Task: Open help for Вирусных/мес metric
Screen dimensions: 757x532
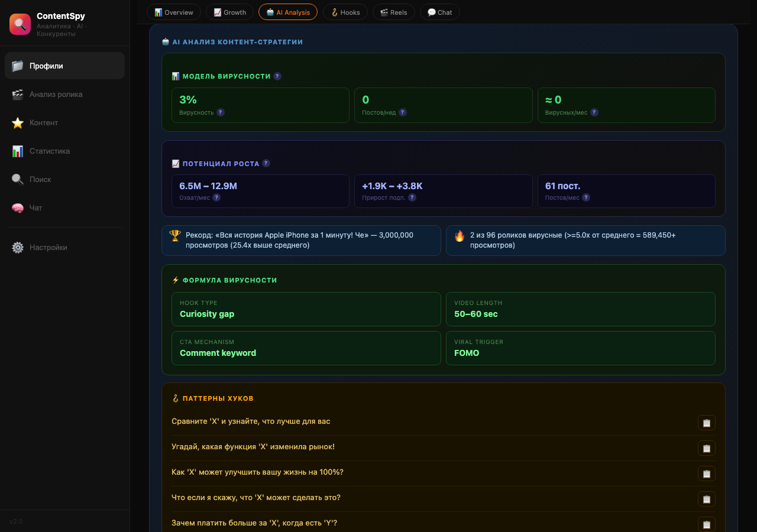Action: tap(594, 112)
